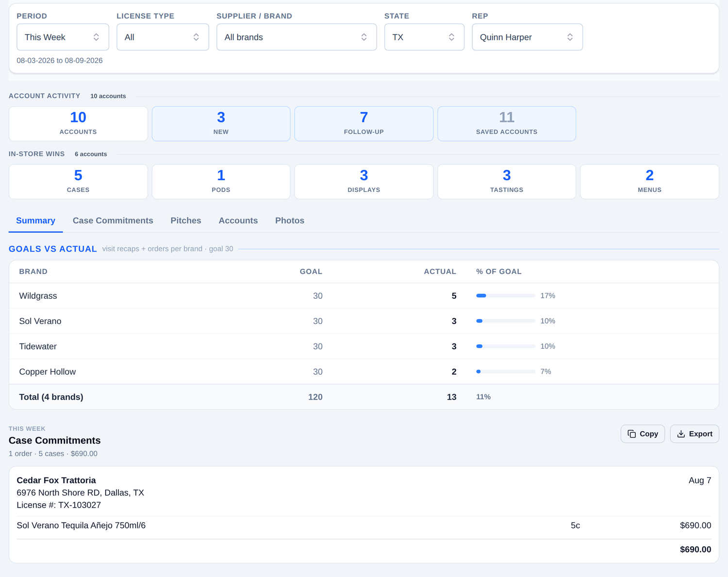
Task: Open the Rep dropdown showing Quinn Harper
Action: (x=527, y=37)
